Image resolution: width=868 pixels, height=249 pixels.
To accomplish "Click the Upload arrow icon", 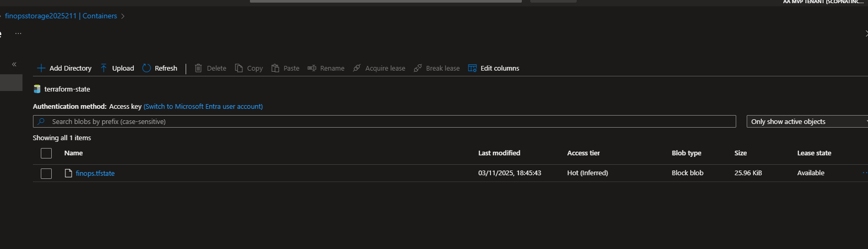I will click(x=104, y=68).
